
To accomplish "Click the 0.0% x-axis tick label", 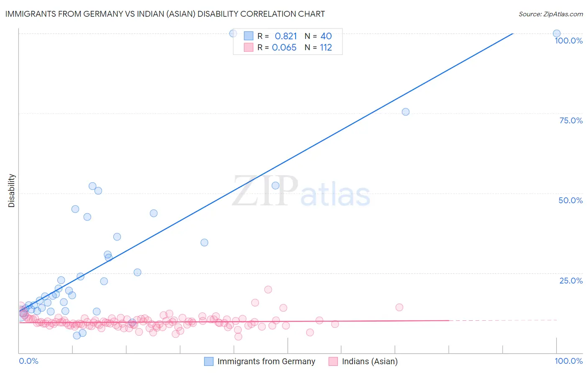I will point(29,361).
